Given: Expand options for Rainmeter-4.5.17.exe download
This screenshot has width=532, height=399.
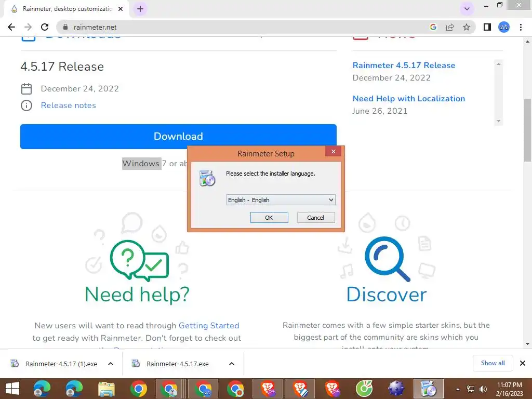Looking at the screenshot, I should click(232, 364).
